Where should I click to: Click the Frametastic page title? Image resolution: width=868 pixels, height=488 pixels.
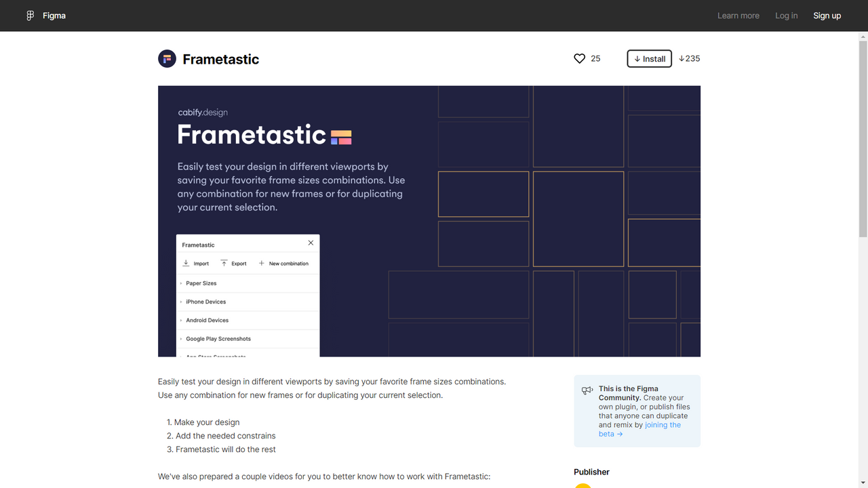(x=221, y=59)
